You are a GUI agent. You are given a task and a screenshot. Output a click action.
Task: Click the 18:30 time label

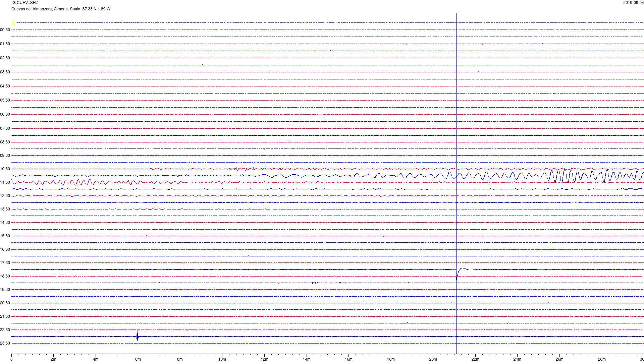pos(5,276)
